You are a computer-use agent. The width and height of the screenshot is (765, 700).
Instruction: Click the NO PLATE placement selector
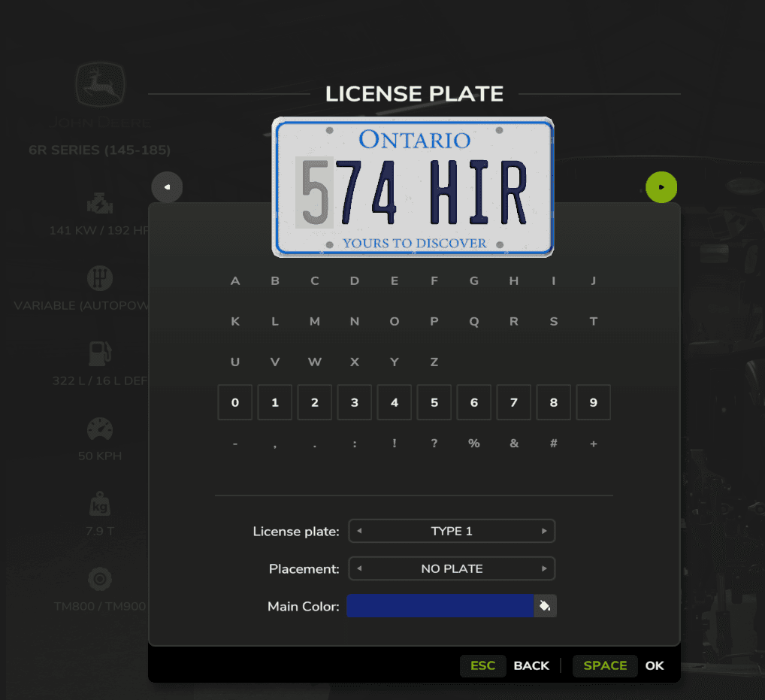pos(452,568)
